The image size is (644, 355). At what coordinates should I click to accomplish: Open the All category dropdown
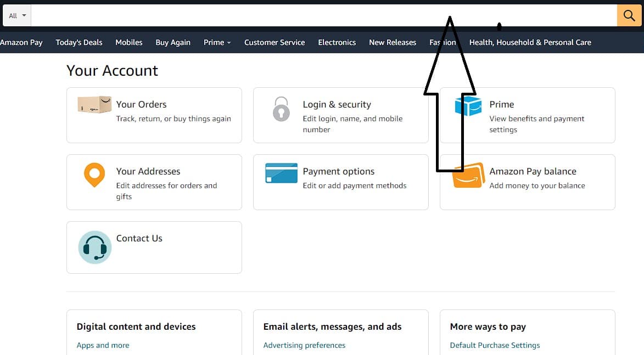[x=16, y=16]
